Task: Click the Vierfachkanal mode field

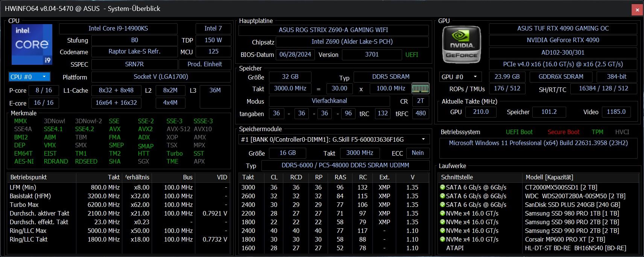Action: [330, 101]
